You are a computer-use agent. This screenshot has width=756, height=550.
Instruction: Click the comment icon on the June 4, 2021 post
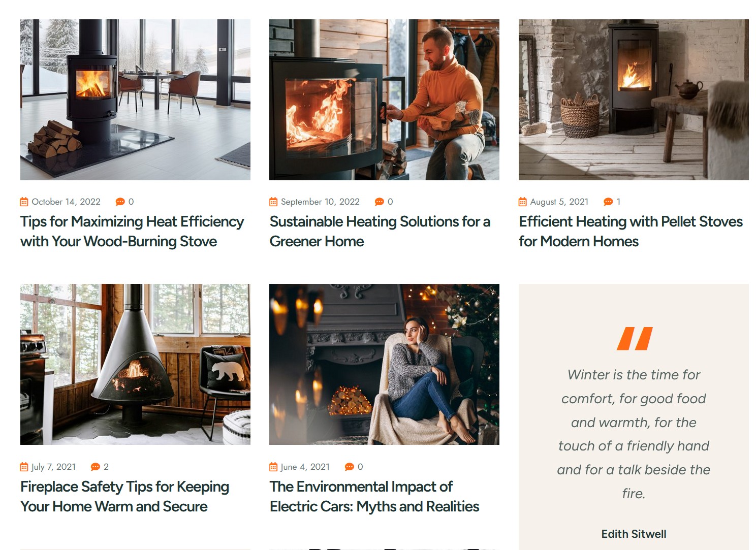pyautogui.click(x=350, y=467)
